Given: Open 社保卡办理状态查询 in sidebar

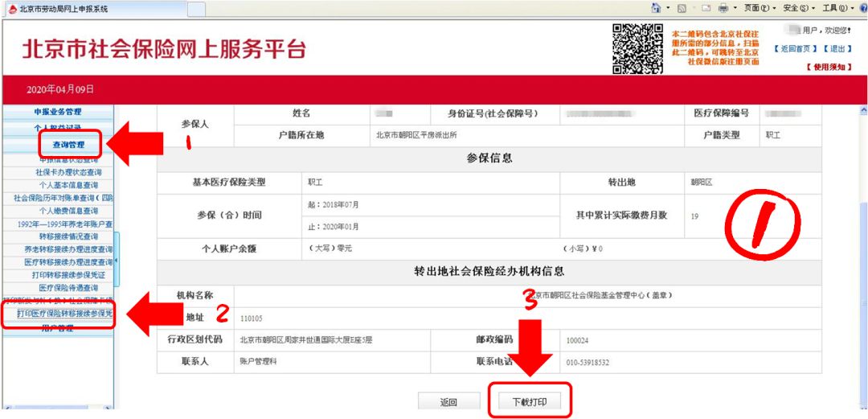Looking at the screenshot, I should tap(68, 172).
